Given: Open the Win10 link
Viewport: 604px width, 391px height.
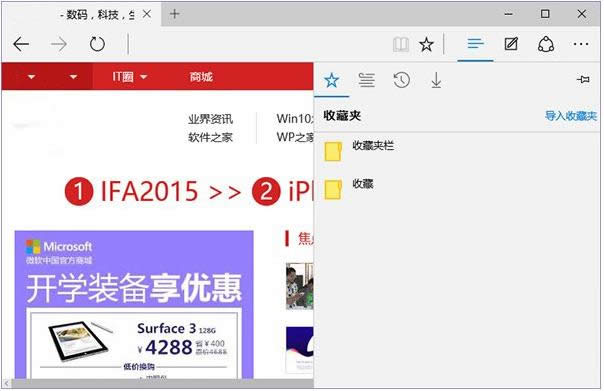Looking at the screenshot, I should click(295, 119).
